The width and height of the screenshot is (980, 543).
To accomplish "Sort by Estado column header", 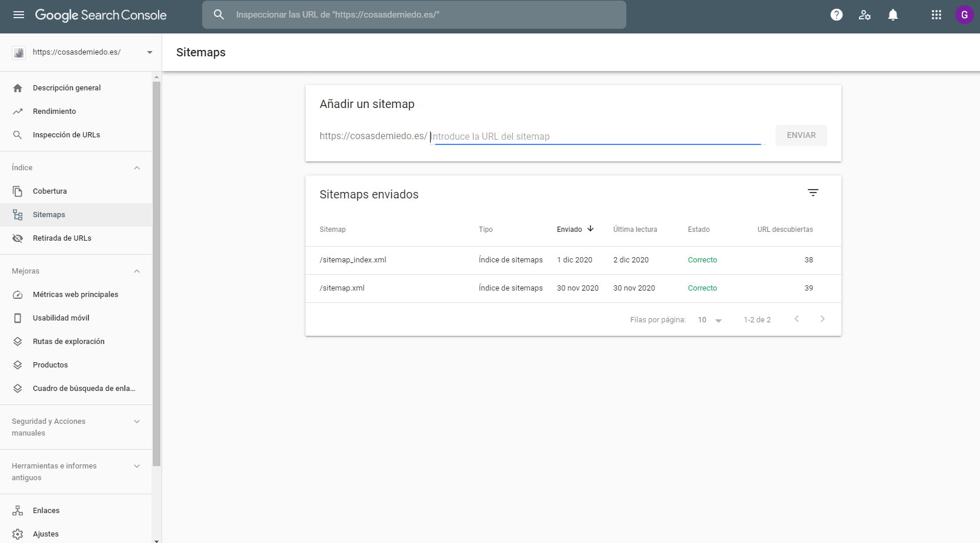I will pyautogui.click(x=699, y=230).
